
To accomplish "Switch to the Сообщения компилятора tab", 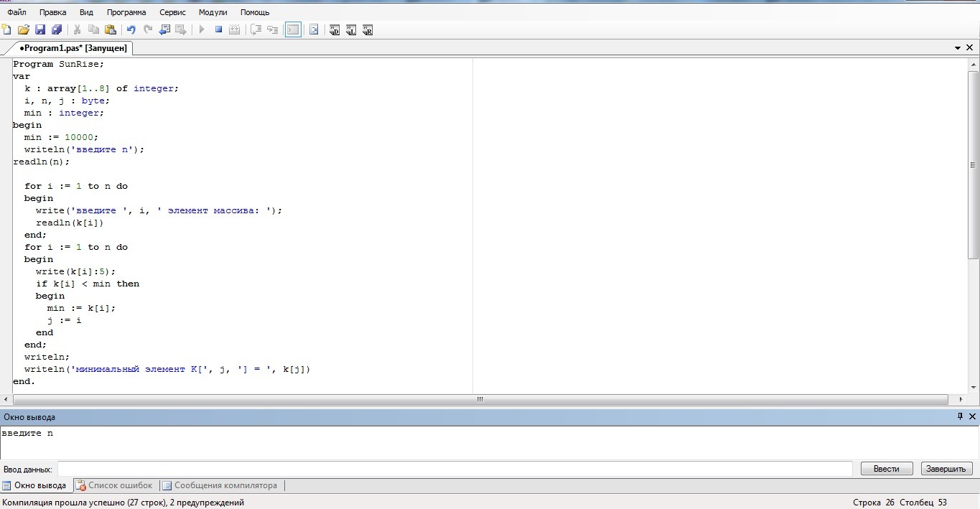I will 220,485.
